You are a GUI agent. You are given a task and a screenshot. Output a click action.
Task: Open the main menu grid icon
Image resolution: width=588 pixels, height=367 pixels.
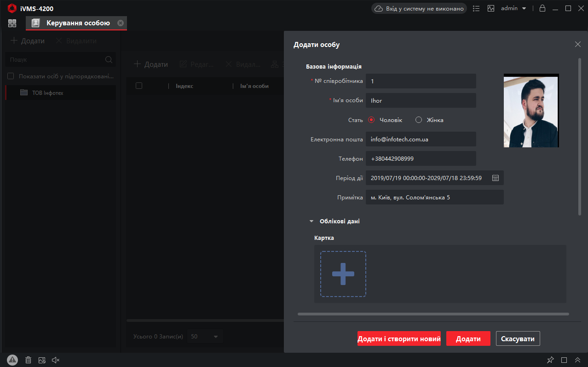tap(12, 23)
